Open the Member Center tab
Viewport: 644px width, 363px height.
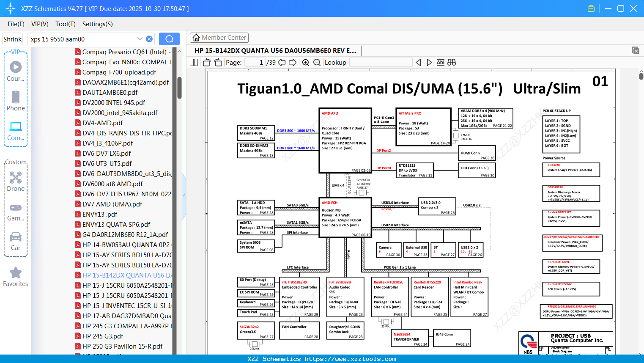click(x=219, y=38)
